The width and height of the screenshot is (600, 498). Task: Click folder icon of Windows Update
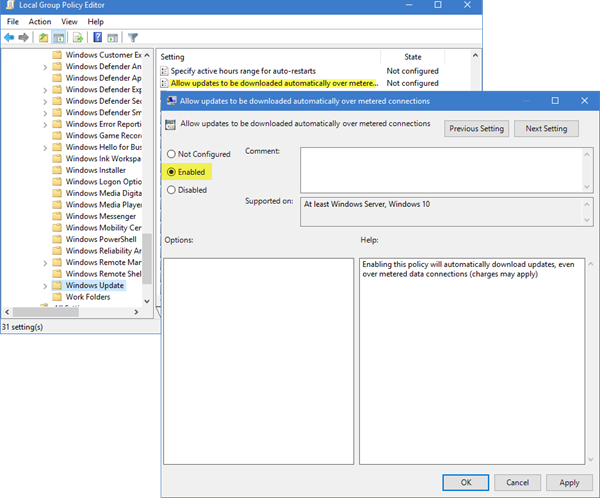[x=57, y=285]
